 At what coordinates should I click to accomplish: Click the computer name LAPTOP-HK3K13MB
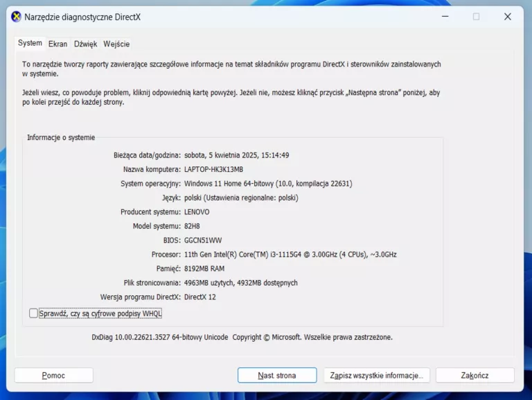click(x=213, y=169)
